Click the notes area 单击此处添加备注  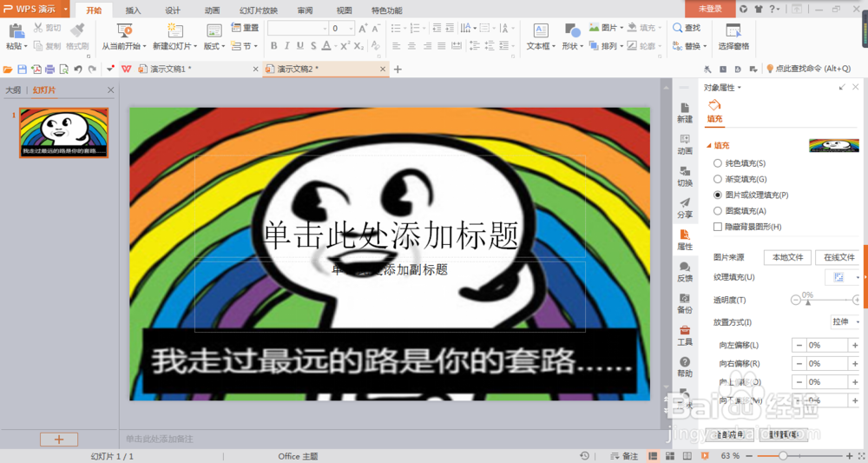click(160, 440)
